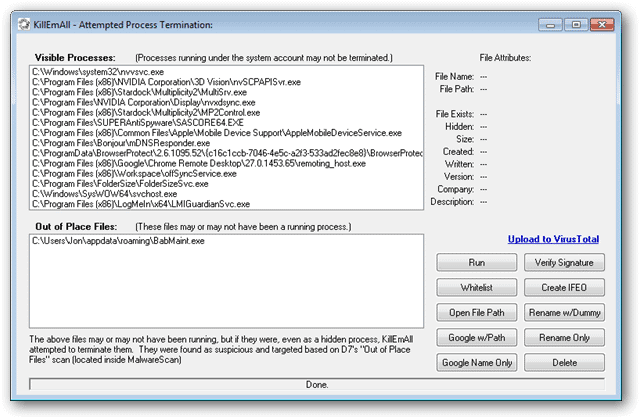Select AppleMobileDeviceService.exe entry

227,133
